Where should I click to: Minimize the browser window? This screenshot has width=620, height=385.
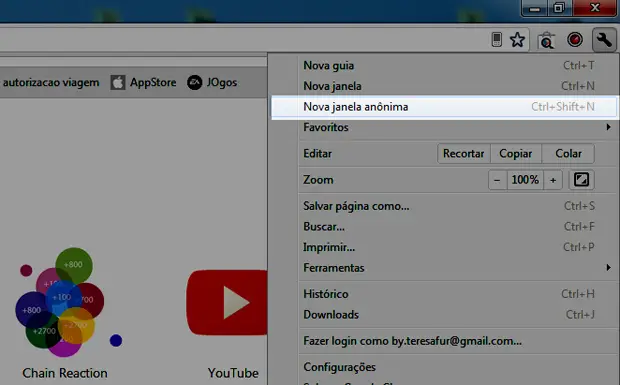[535, 8]
